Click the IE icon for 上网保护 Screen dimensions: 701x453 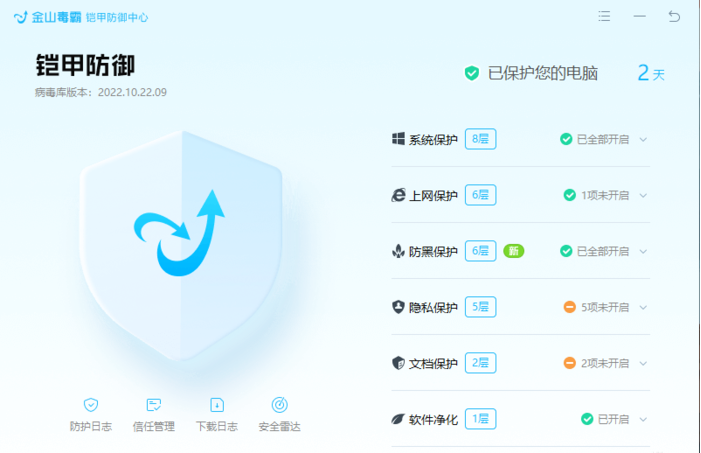(x=398, y=195)
